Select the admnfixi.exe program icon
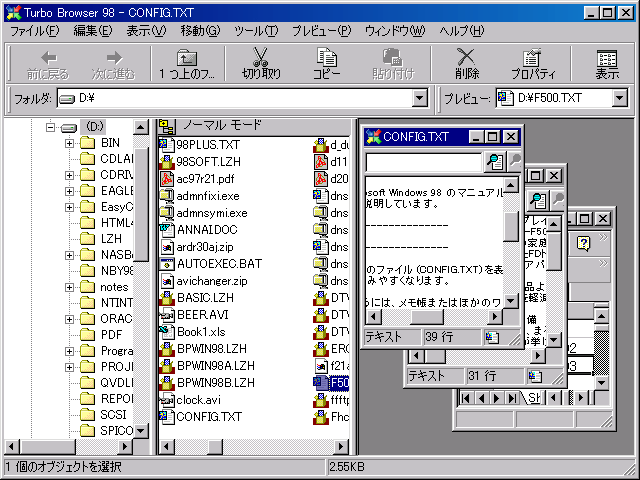 [x=166, y=196]
